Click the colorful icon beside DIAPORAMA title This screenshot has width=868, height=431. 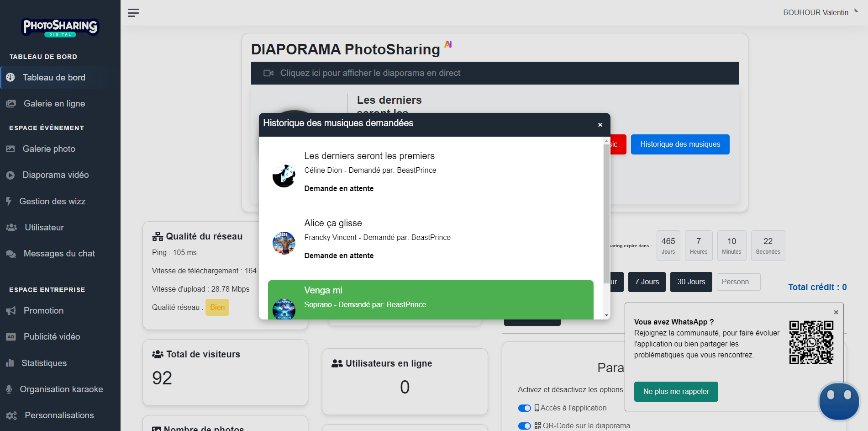point(448,44)
